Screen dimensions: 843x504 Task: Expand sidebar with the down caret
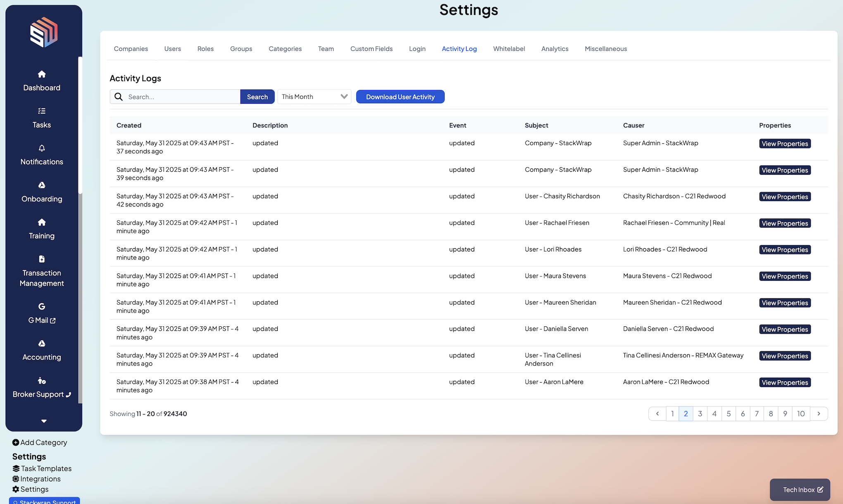(x=44, y=421)
